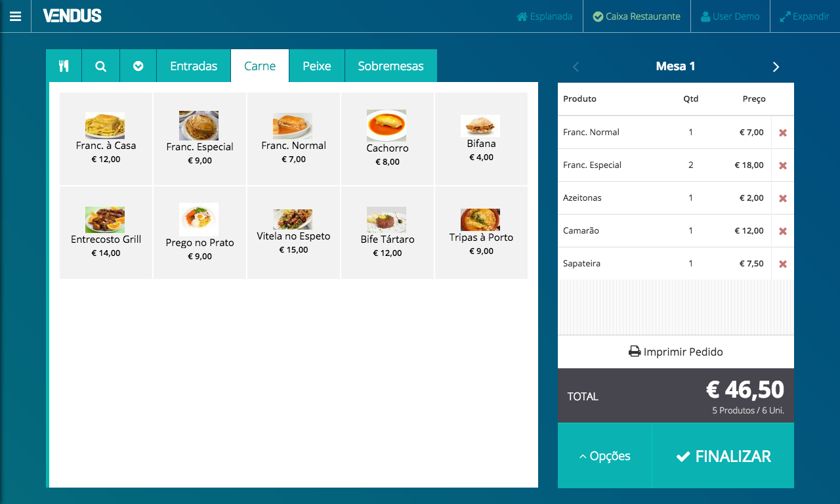The width and height of the screenshot is (840, 504).
Task: Add Tripas à Porto to the order
Action: (481, 232)
